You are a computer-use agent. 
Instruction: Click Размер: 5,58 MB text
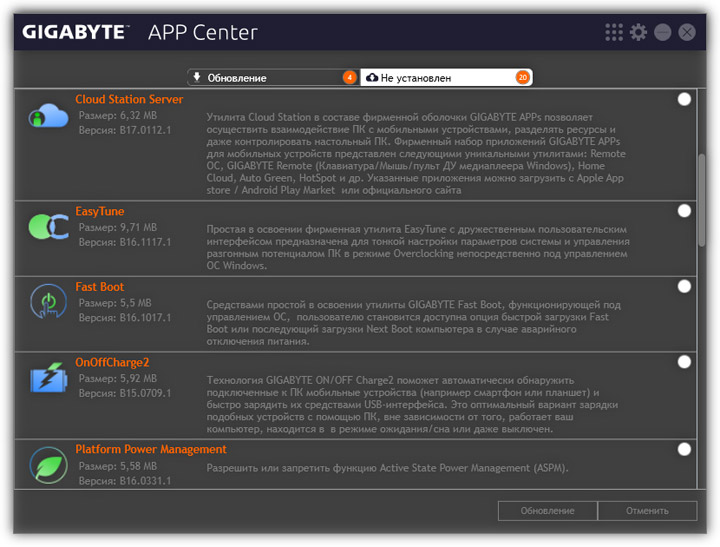point(118,466)
